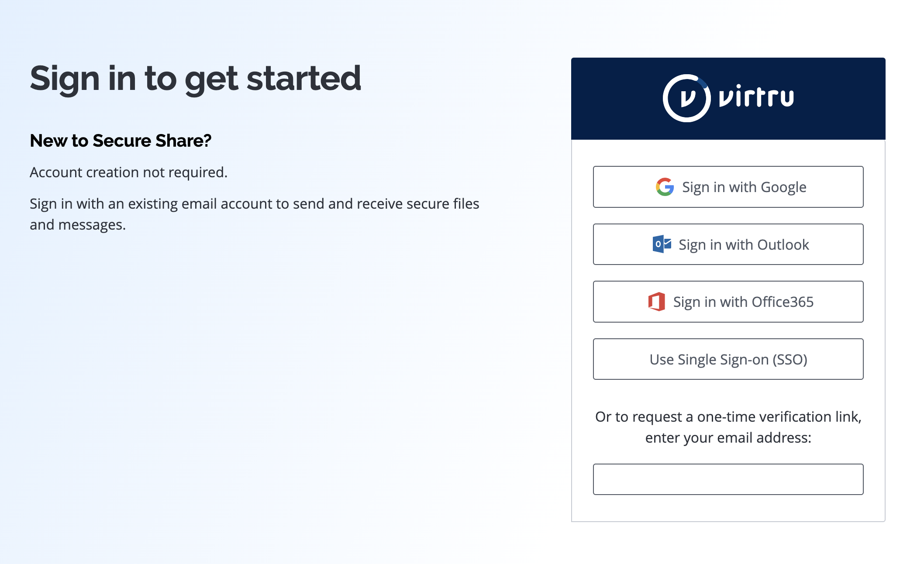Viewport: 924px width, 564px height.
Task: Choose Sign in with Google
Action: (728, 187)
